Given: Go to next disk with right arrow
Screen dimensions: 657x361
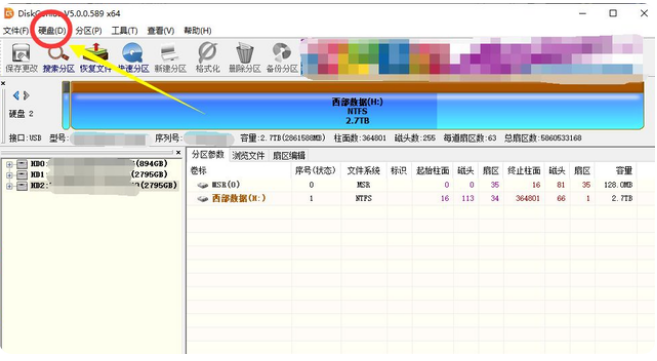Looking at the screenshot, I should click(26, 95).
